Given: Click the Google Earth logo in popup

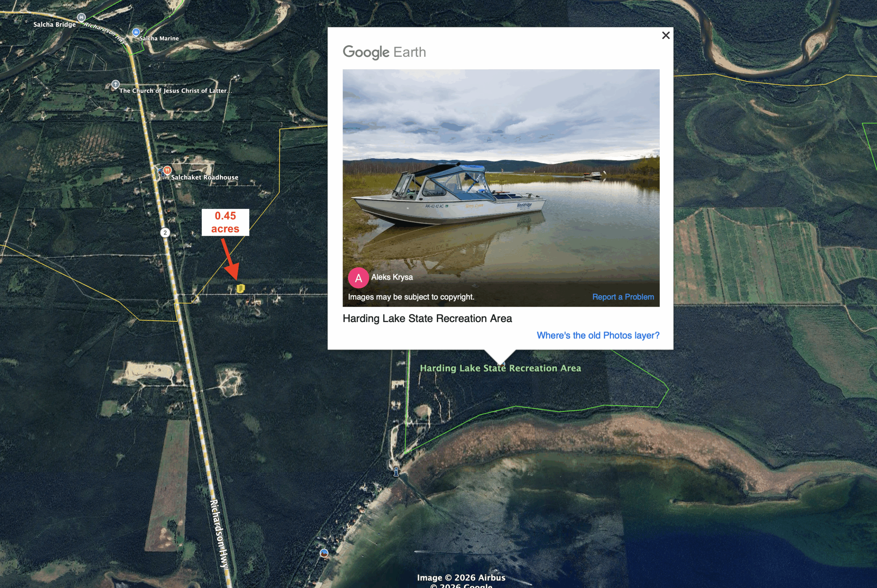Looking at the screenshot, I should click(384, 52).
